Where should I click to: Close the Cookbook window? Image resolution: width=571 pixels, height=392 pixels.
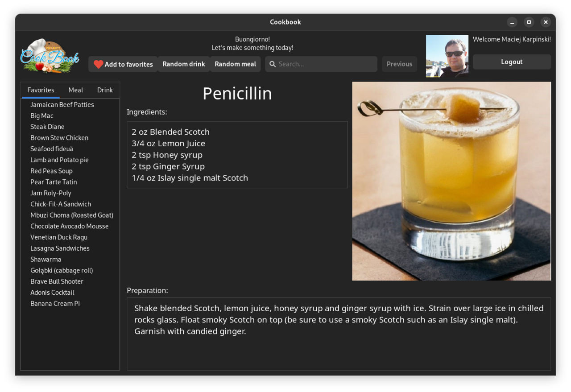[x=546, y=22]
